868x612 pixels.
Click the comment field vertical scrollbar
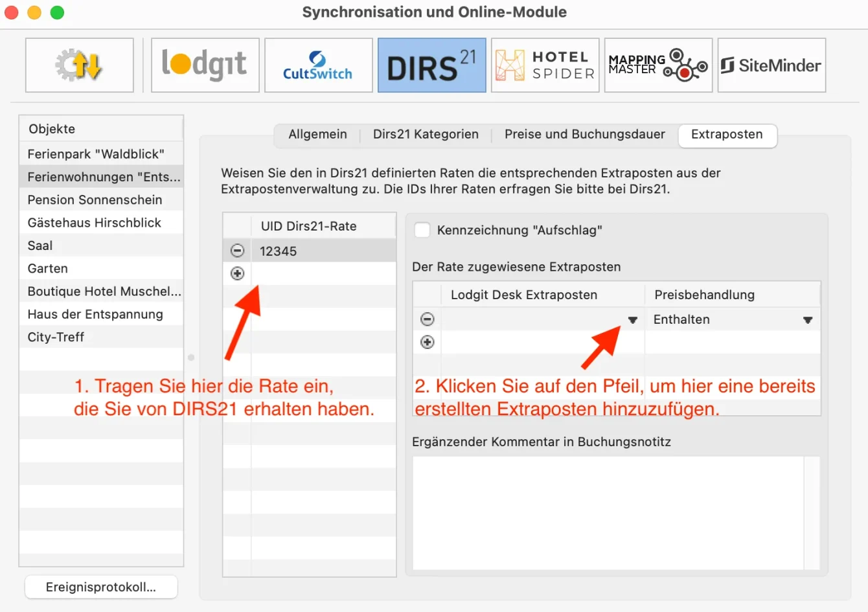click(x=812, y=513)
